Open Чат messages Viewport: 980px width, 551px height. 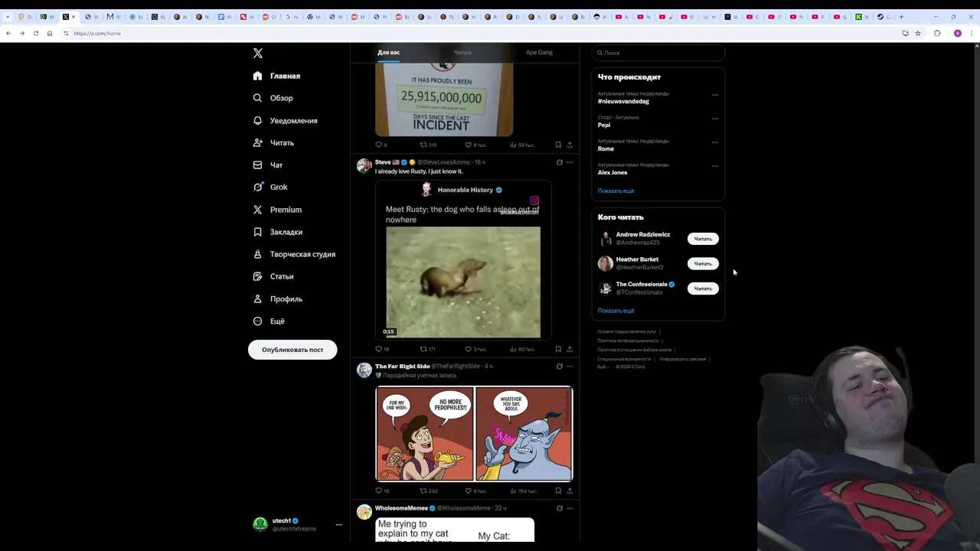268,165
